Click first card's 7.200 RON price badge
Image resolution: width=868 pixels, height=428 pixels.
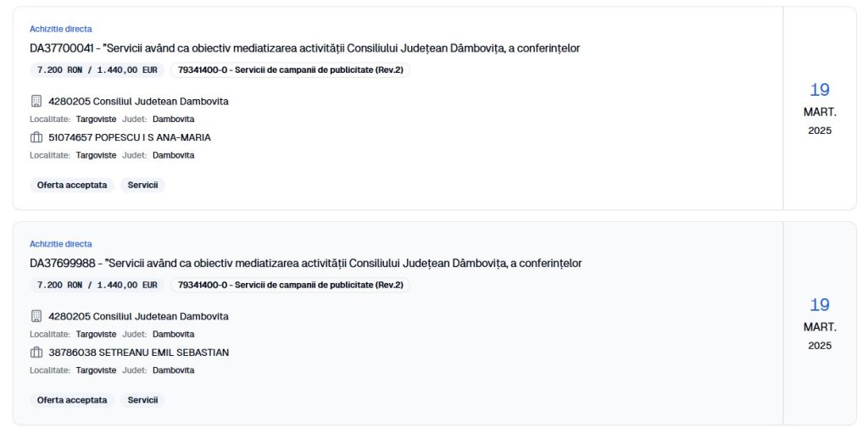click(x=97, y=70)
